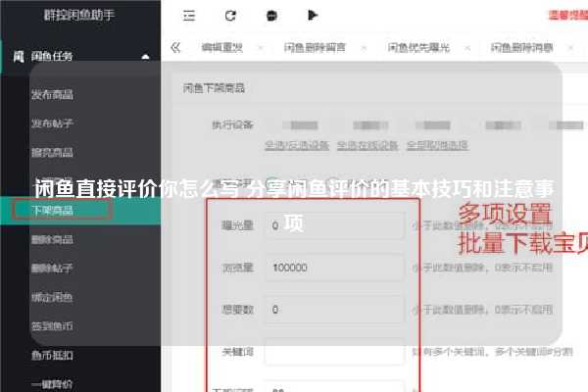The image size is (588, 392).
Task: Close the 闲鱼删除留言 tab
Action: (364, 48)
